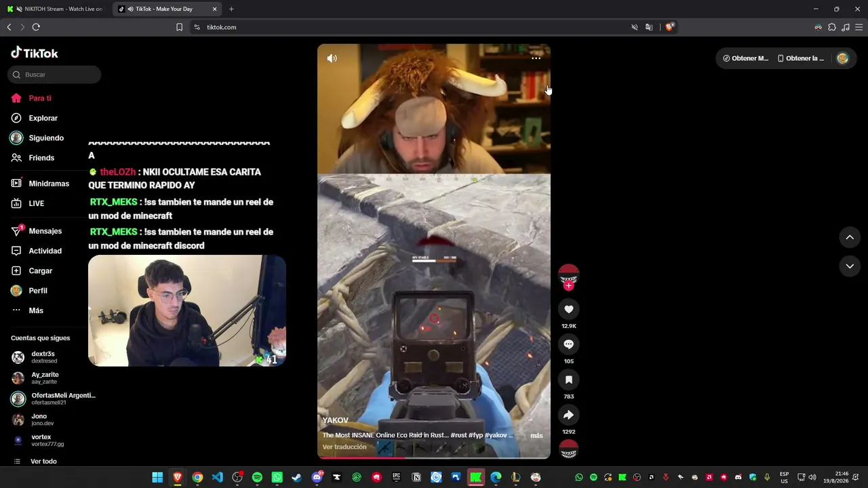Click Obtener la app button
868x488 pixels.
click(801, 58)
